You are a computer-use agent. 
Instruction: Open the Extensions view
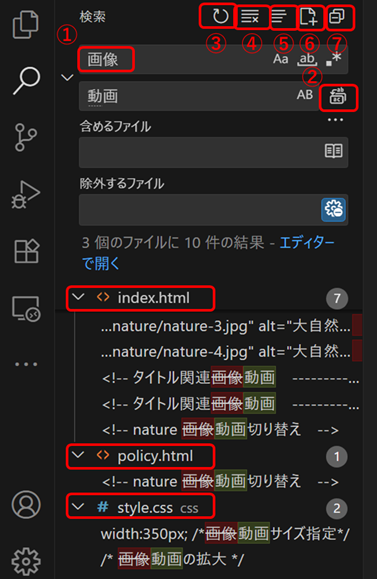click(x=26, y=251)
